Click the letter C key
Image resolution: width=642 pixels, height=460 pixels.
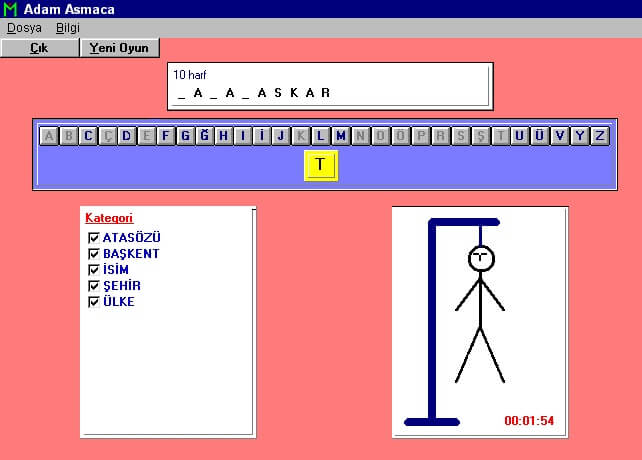(x=88, y=136)
